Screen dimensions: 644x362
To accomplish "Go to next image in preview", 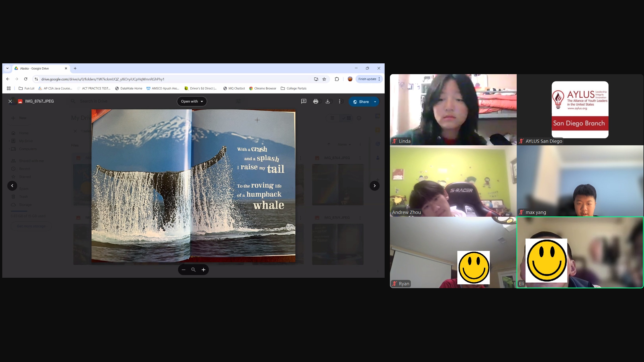I will tap(375, 186).
